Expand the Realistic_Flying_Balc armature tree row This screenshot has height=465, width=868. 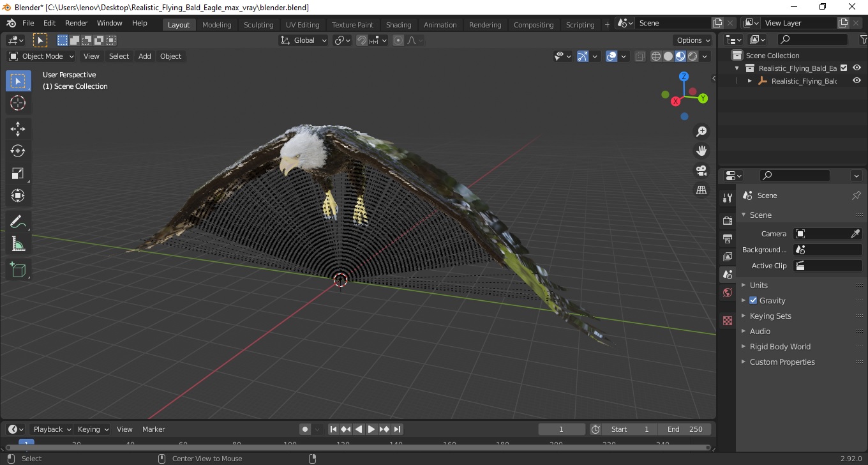pos(750,81)
